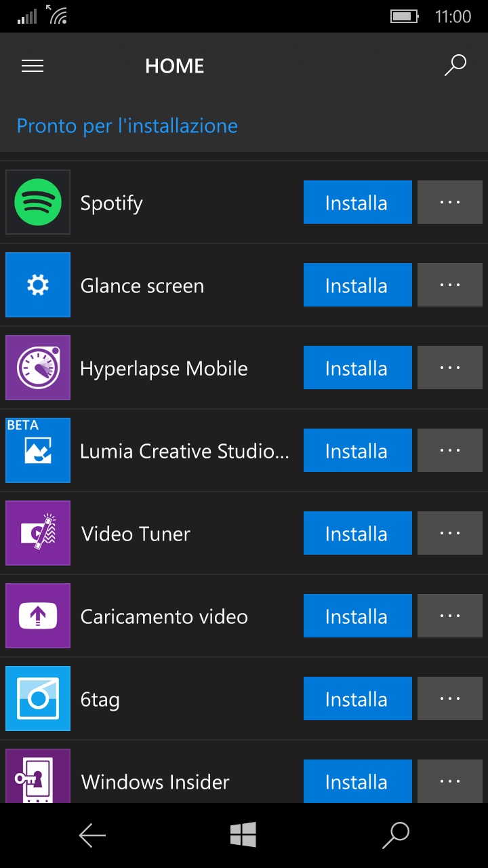This screenshot has height=868, width=488.
Task: Show more options for 6tag
Action: [450, 698]
